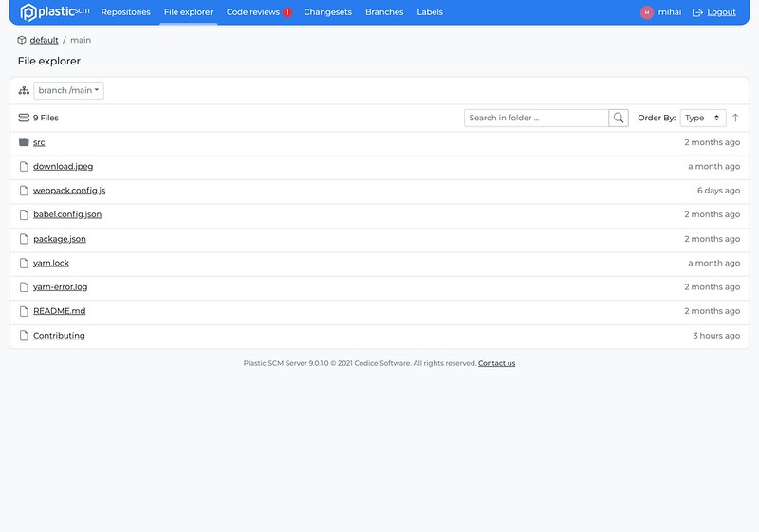Open the Contributing file
Image resolution: width=759 pixels, height=532 pixels.
pos(59,335)
